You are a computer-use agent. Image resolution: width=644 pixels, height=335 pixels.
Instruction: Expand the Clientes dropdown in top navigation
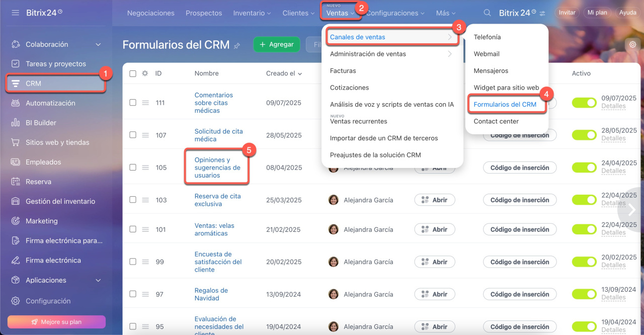299,13
